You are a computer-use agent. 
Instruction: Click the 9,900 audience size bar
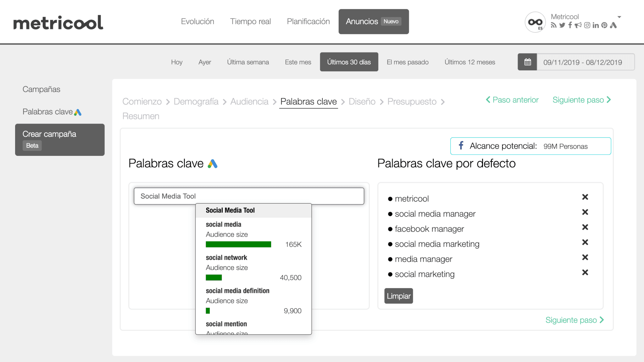[208, 311]
